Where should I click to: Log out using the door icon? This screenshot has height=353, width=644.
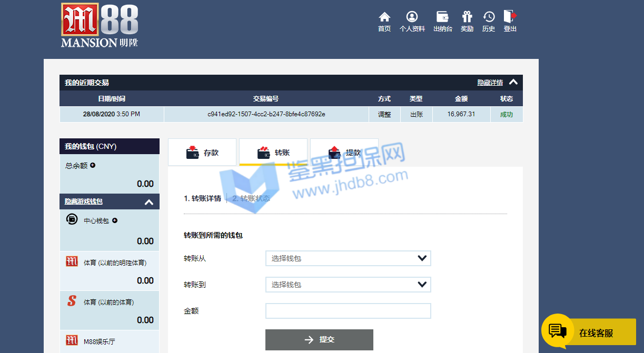pos(510,17)
